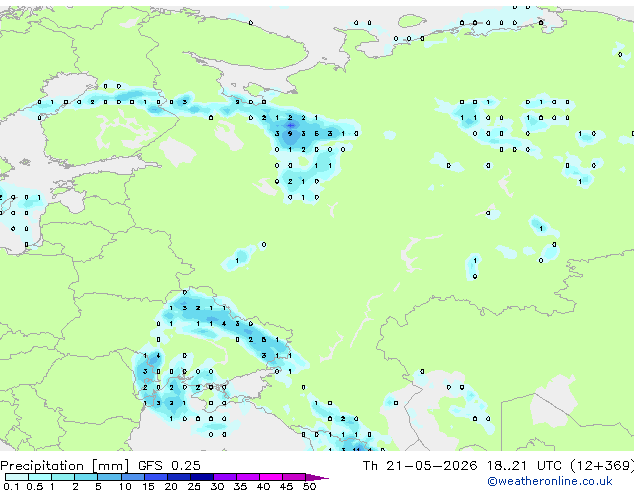Click the "UTC" label
Screen dimensions: 634x490
549,466
